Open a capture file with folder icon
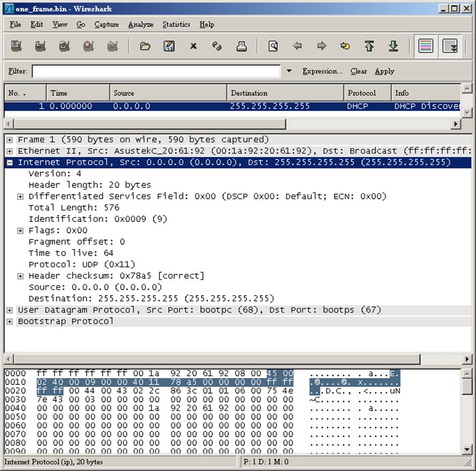476x471 pixels. [145, 46]
